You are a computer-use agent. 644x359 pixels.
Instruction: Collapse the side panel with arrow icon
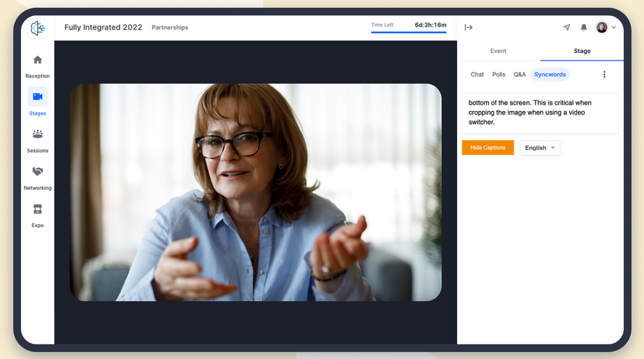point(469,28)
